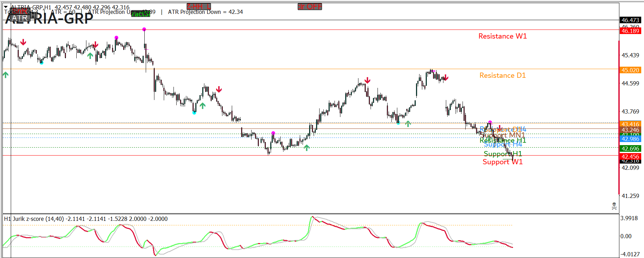Click the gray ATR button
Screen dimensions: 644x258
tap(20, 18)
